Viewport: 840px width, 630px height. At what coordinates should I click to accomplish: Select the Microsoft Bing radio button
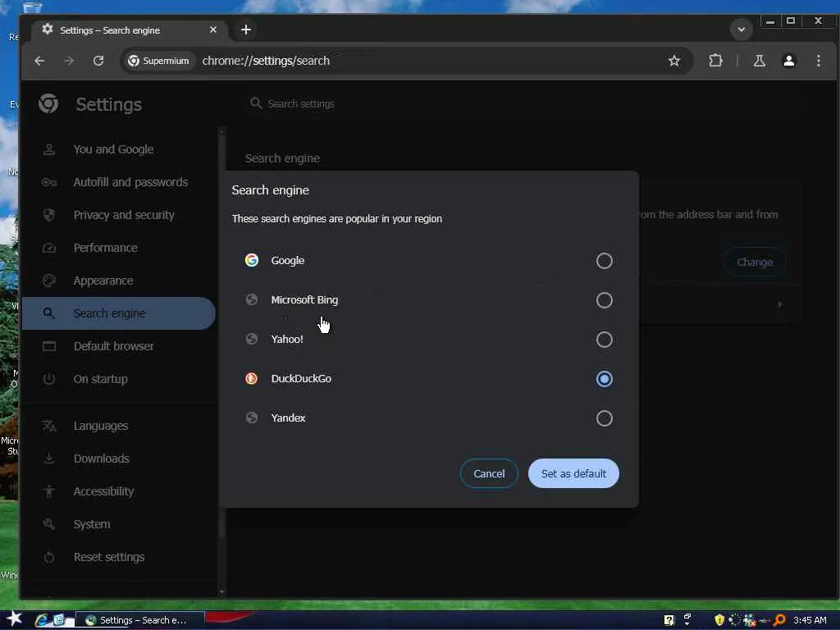pyautogui.click(x=604, y=300)
